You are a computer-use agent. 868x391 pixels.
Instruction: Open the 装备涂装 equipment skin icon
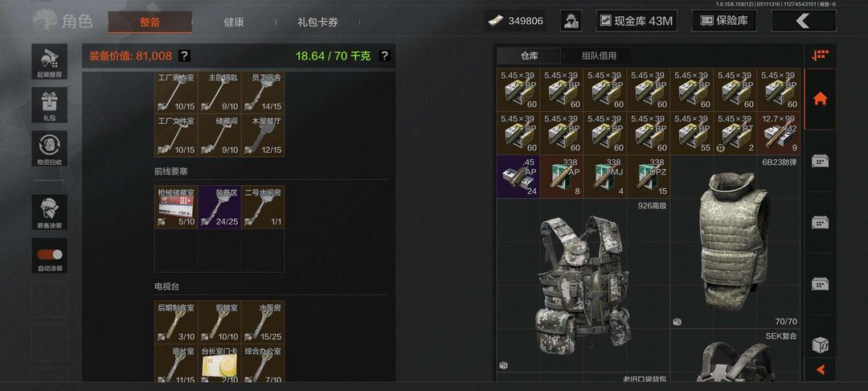tap(49, 212)
